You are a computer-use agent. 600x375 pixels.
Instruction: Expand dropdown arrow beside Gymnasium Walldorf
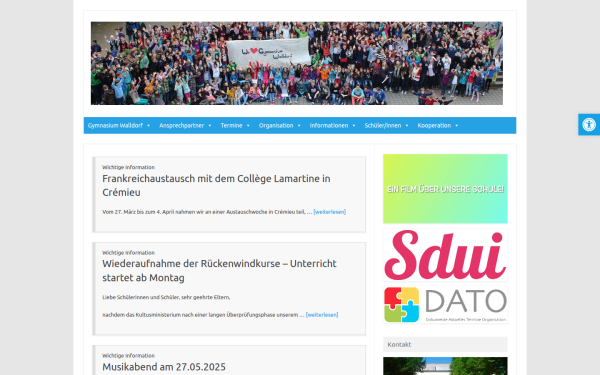pos(148,126)
